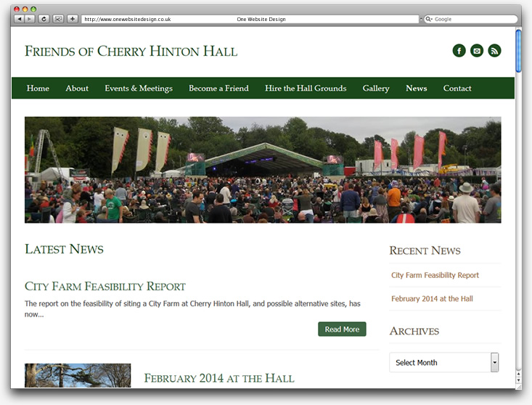
Task: Open sidebar link City Farm Feasibility Report
Action: [435, 275]
